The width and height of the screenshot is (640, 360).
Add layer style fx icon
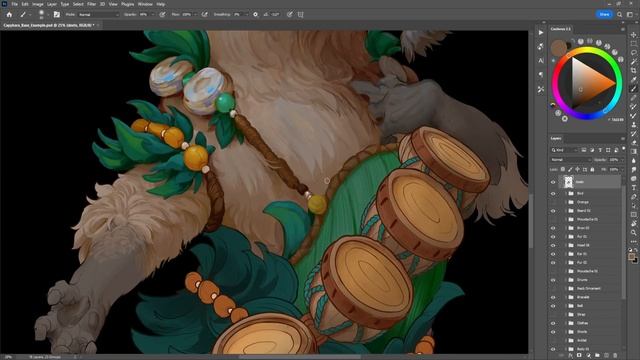tap(570, 356)
